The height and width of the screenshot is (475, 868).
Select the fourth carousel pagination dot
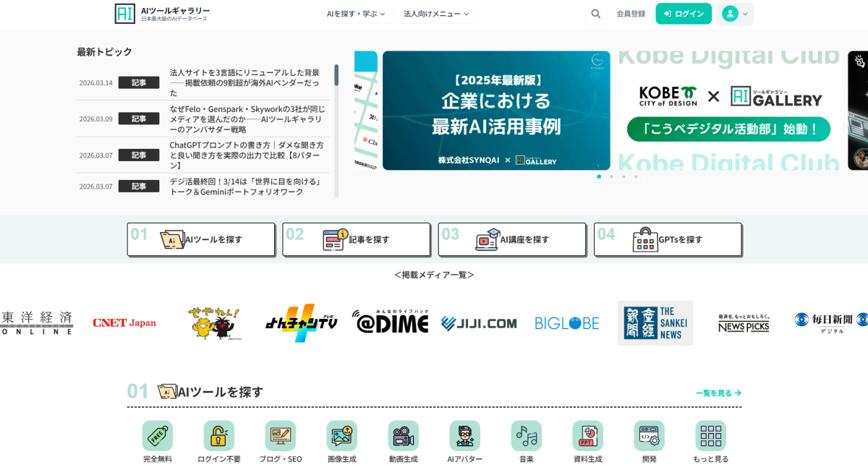coord(636,176)
